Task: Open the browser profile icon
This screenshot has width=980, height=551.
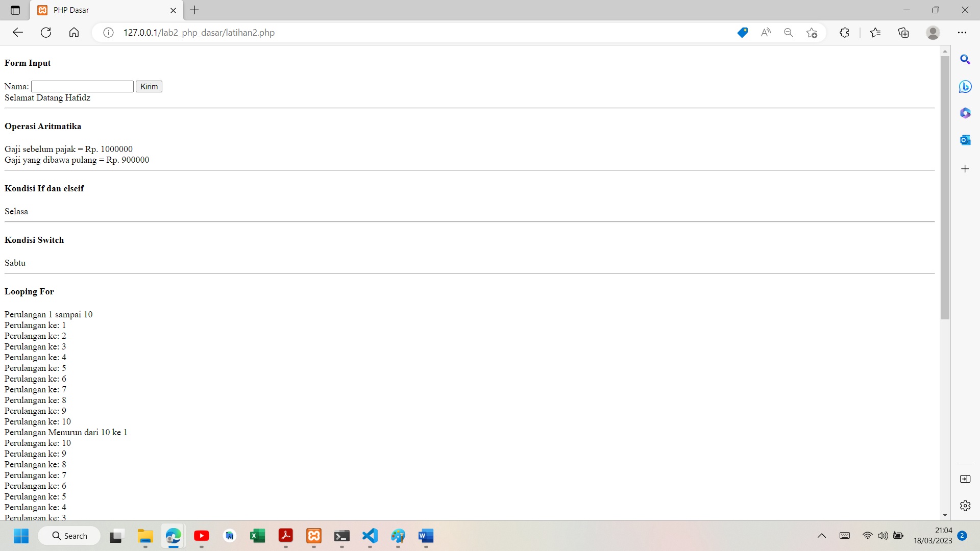Action: (x=933, y=32)
